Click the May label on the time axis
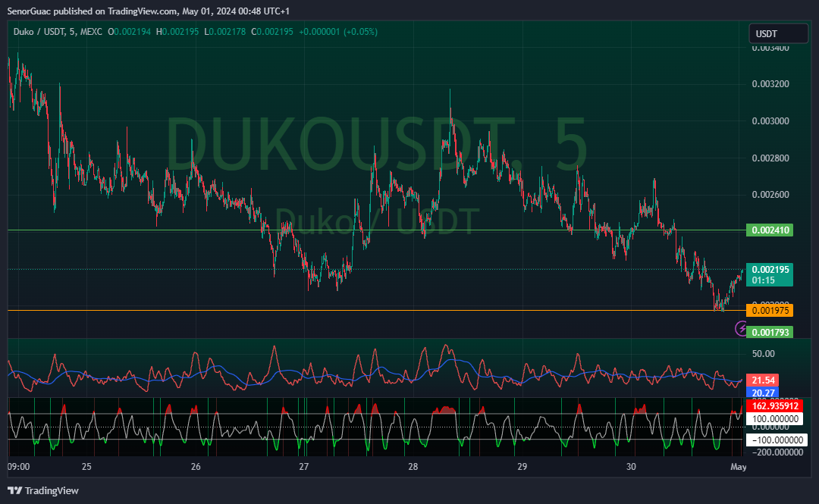 [739, 467]
